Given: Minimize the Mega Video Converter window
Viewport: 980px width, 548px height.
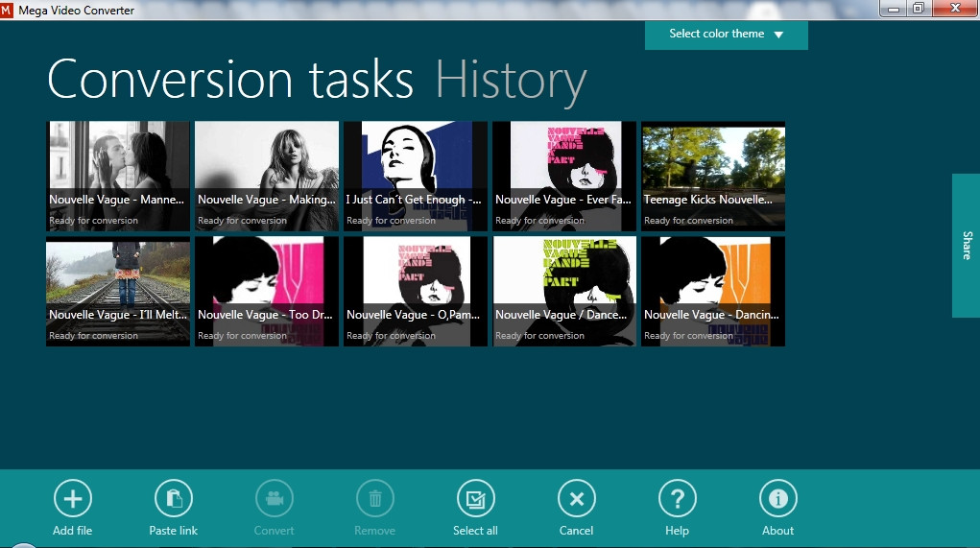Looking at the screenshot, I should 894,8.
